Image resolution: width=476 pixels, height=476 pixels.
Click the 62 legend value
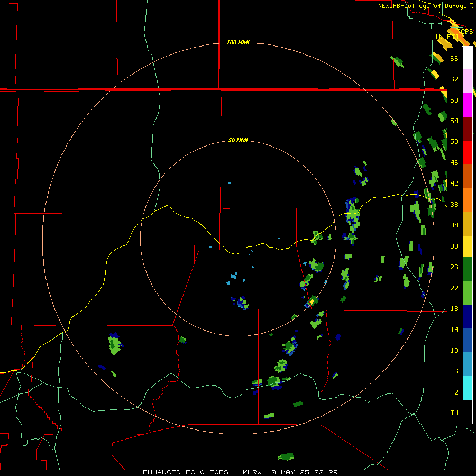pos(454,79)
